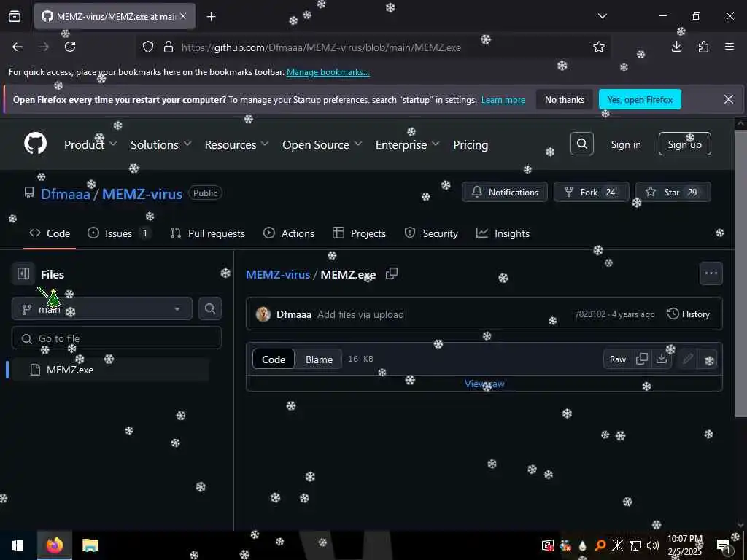This screenshot has width=747, height=560.
Task: Open the Projects tab
Action: (x=359, y=233)
